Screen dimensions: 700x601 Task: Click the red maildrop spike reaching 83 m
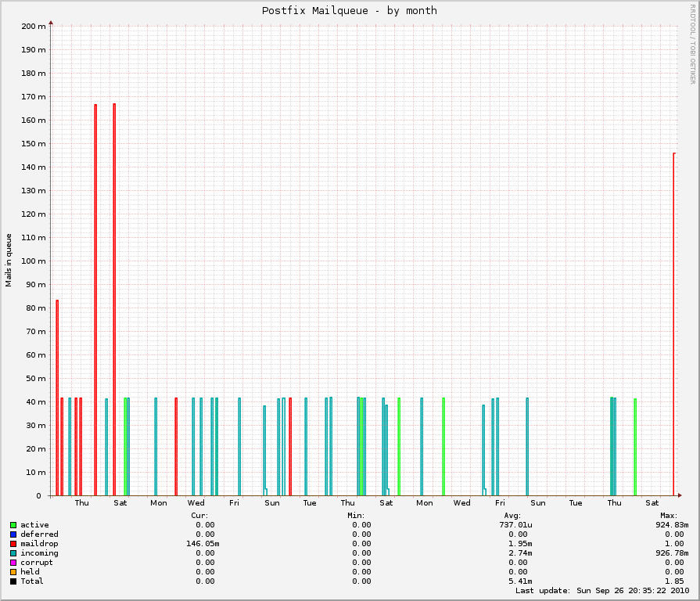pyautogui.click(x=57, y=398)
